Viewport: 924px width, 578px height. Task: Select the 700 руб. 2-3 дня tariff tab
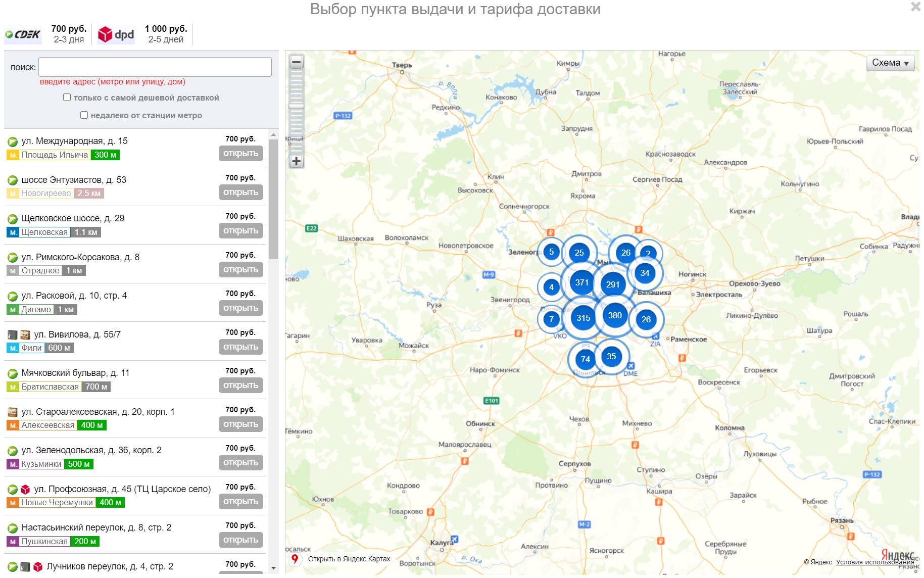click(69, 34)
